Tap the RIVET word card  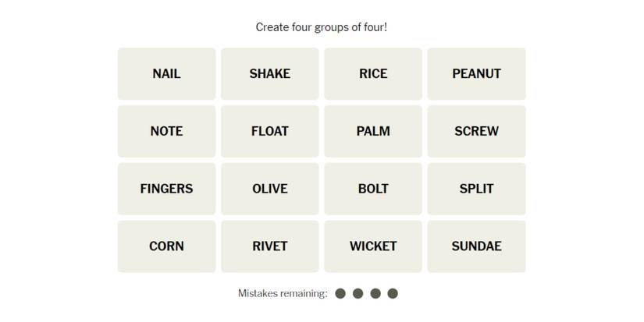click(x=269, y=246)
